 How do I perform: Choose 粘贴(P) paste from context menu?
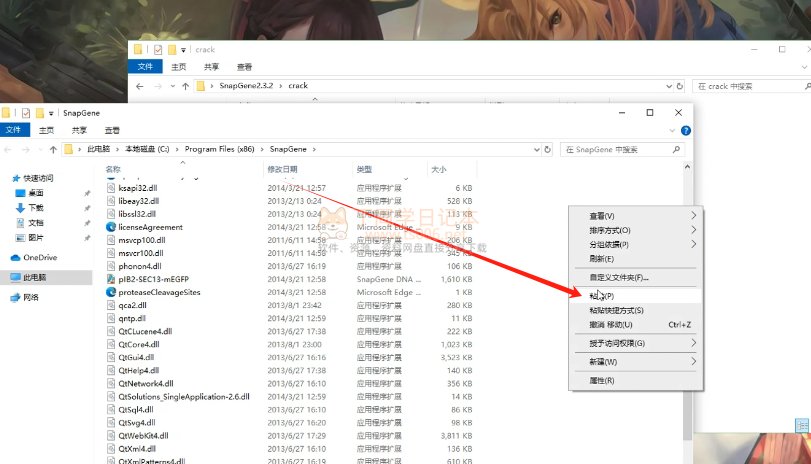click(x=602, y=296)
